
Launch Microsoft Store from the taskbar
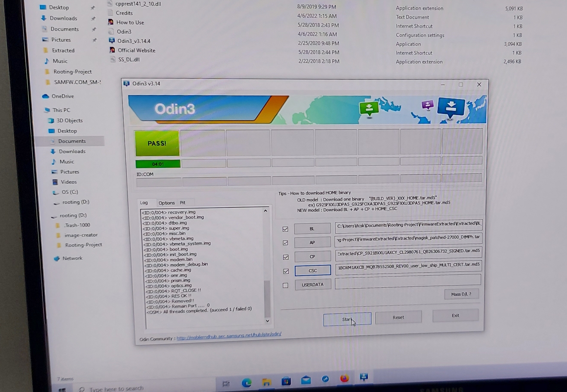click(x=286, y=381)
